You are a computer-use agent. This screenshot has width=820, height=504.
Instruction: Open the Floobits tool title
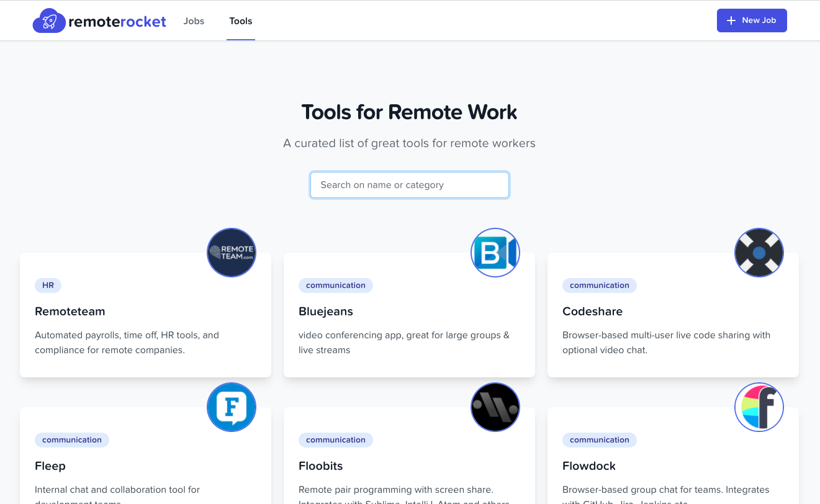(x=321, y=466)
